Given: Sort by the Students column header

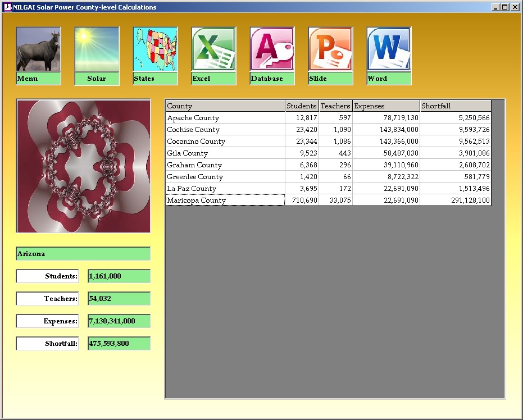Looking at the screenshot, I should 302,106.
